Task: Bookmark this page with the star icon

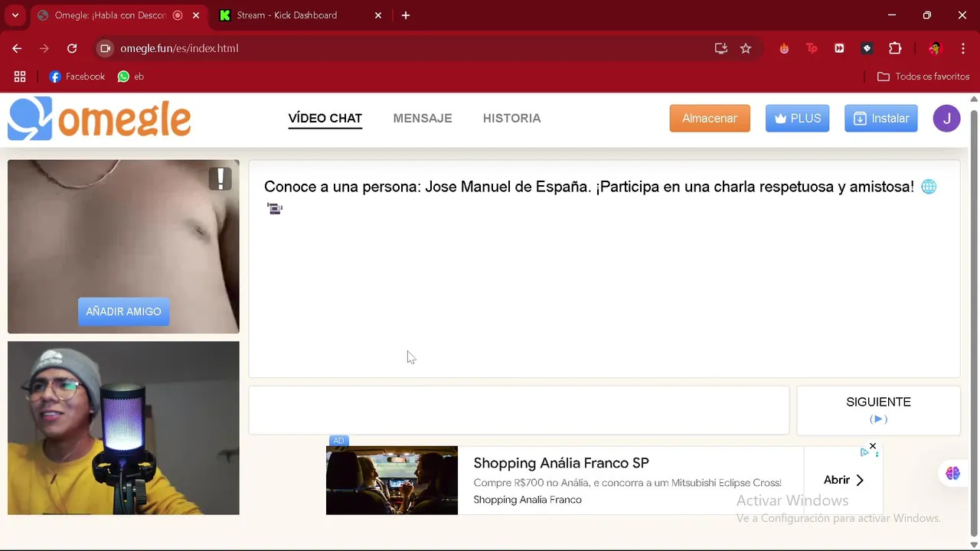Action: 746,48
